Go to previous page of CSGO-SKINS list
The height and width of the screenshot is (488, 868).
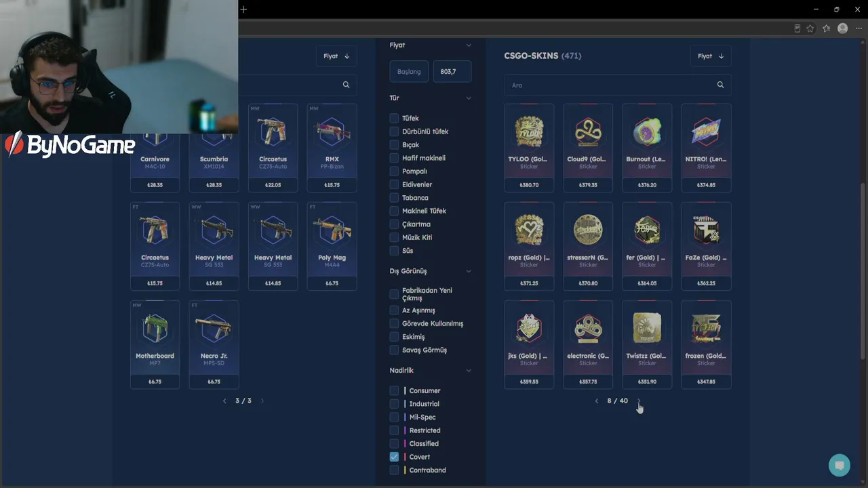click(597, 401)
